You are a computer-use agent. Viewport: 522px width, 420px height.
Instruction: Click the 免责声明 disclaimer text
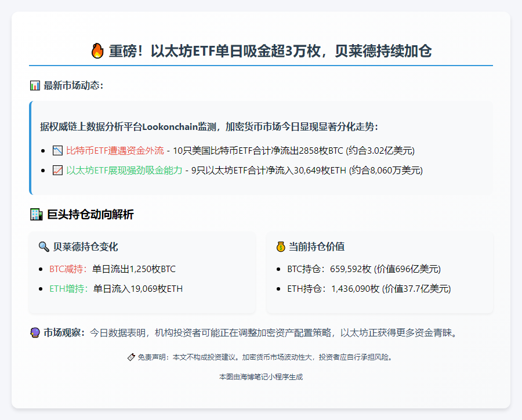tap(266, 357)
